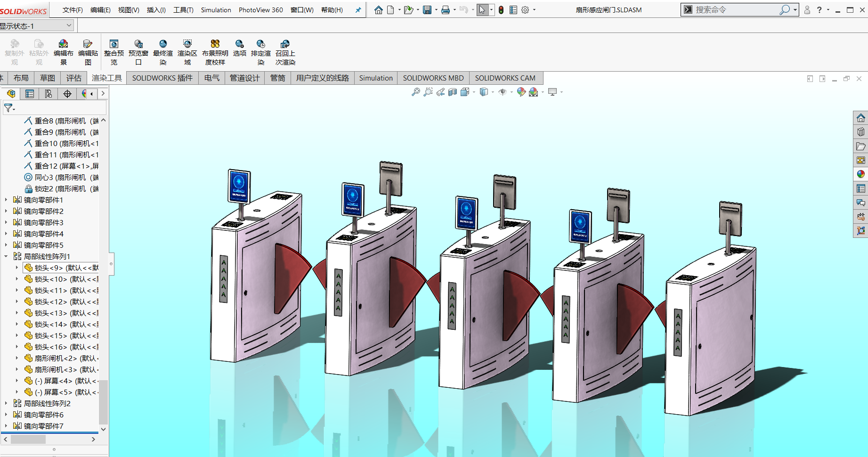Click the Edit Decal (编辑贴图) tool
The width and height of the screenshot is (868, 457).
88,52
